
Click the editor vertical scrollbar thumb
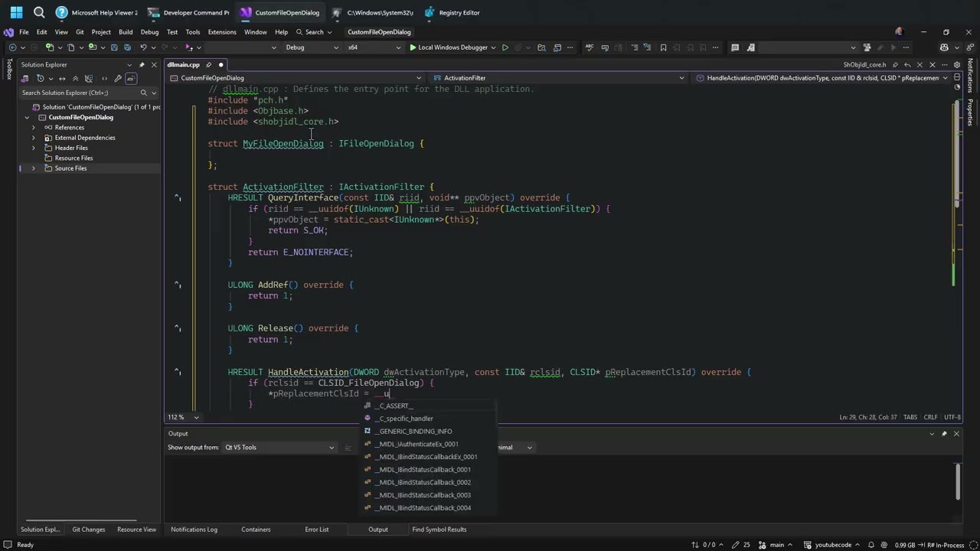(956, 153)
